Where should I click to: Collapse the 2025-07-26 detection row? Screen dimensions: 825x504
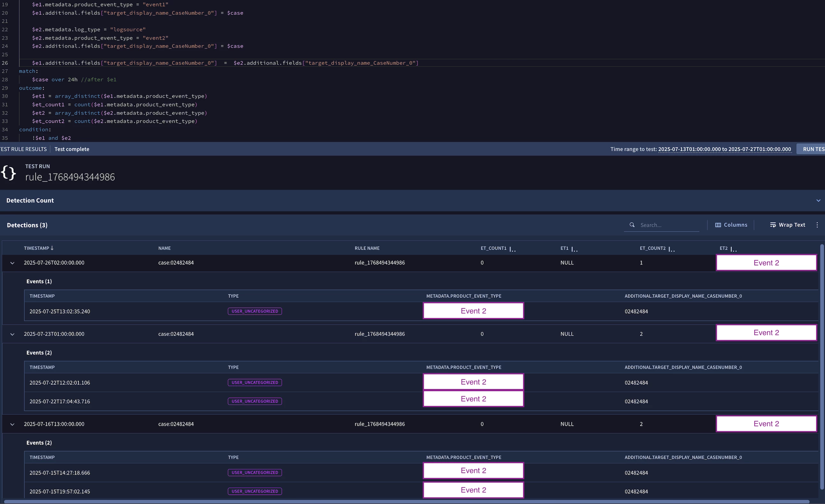coord(12,263)
